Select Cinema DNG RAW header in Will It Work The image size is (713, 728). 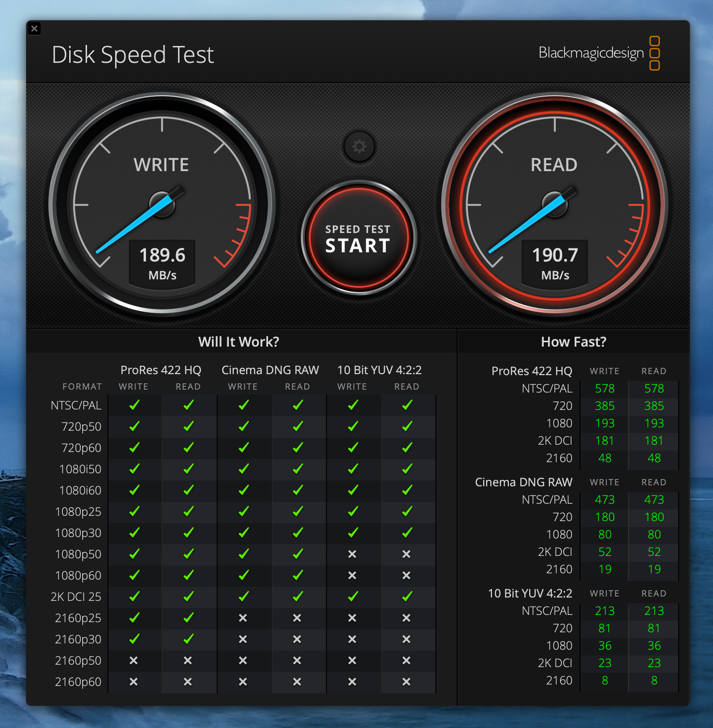(270, 370)
